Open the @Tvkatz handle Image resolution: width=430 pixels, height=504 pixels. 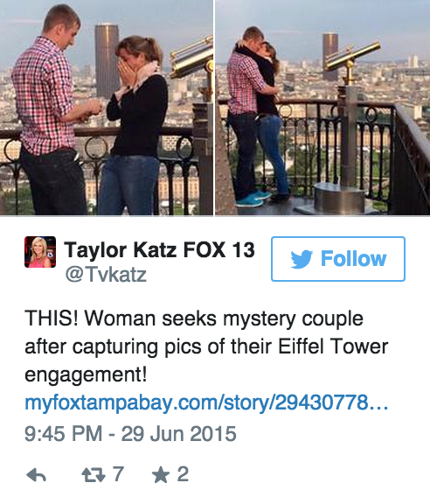coord(106,275)
